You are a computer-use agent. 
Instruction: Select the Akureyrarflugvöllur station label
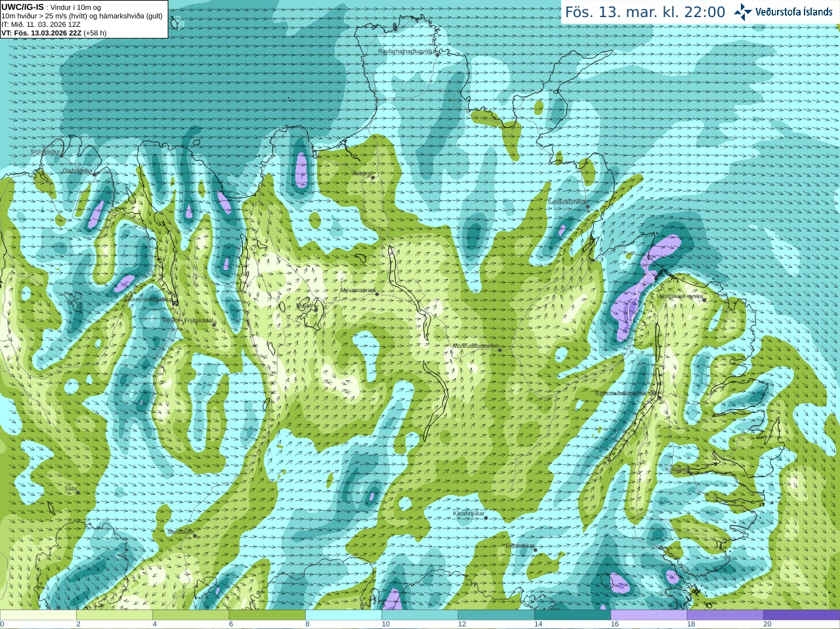tap(148, 299)
